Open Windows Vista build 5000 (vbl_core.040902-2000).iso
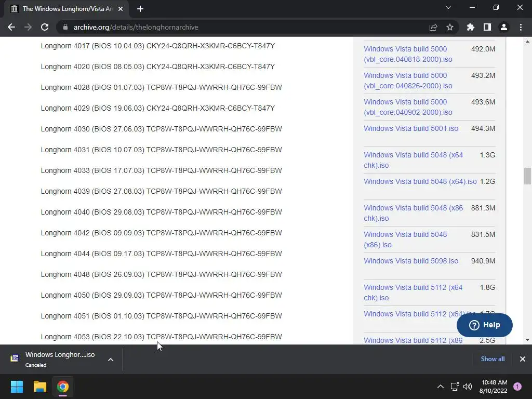Image resolution: width=532 pixels, height=399 pixels. click(x=408, y=107)
